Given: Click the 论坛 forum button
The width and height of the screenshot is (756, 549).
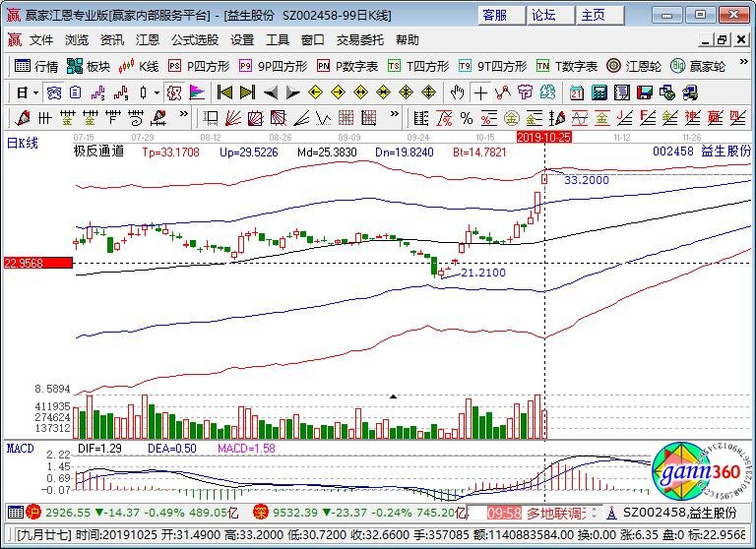Looking at the screenshot, I should 549,16.
